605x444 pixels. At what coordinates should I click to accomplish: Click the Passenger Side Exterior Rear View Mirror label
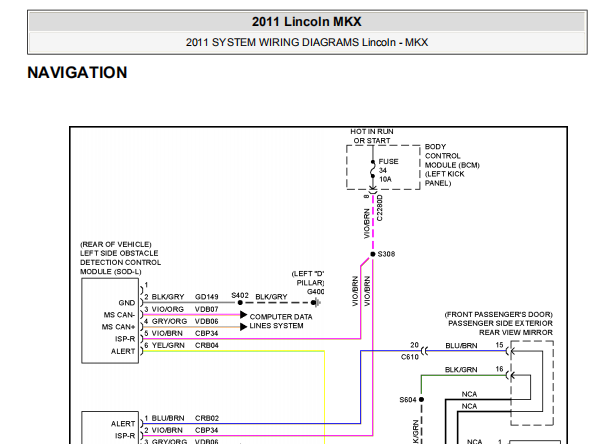click(499, 323)
